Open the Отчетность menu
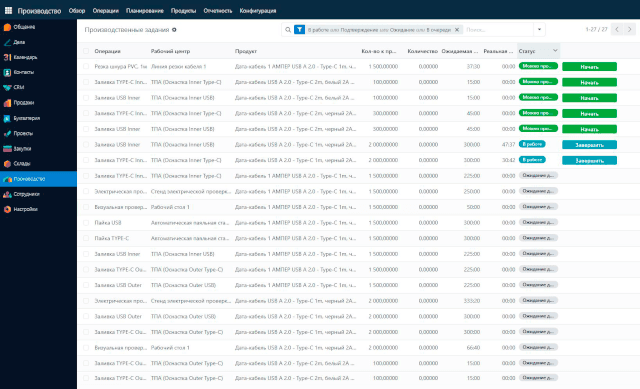 [218, 11]
